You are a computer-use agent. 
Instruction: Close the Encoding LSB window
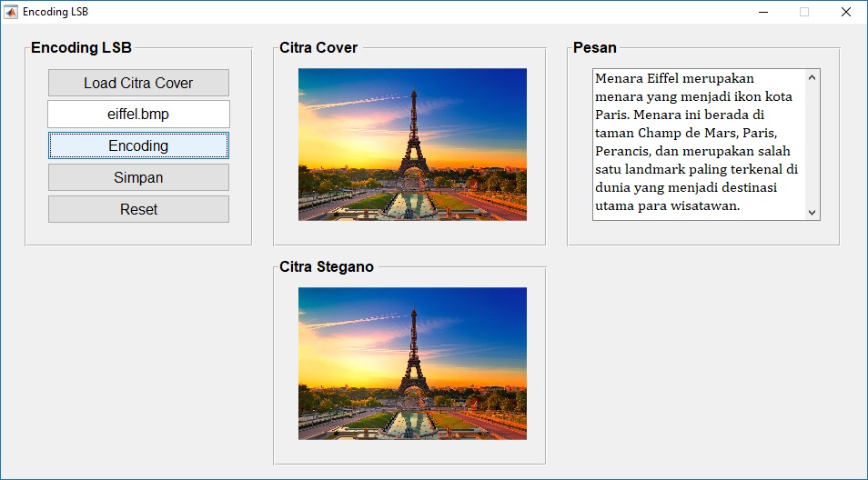(x=846, y=12)
